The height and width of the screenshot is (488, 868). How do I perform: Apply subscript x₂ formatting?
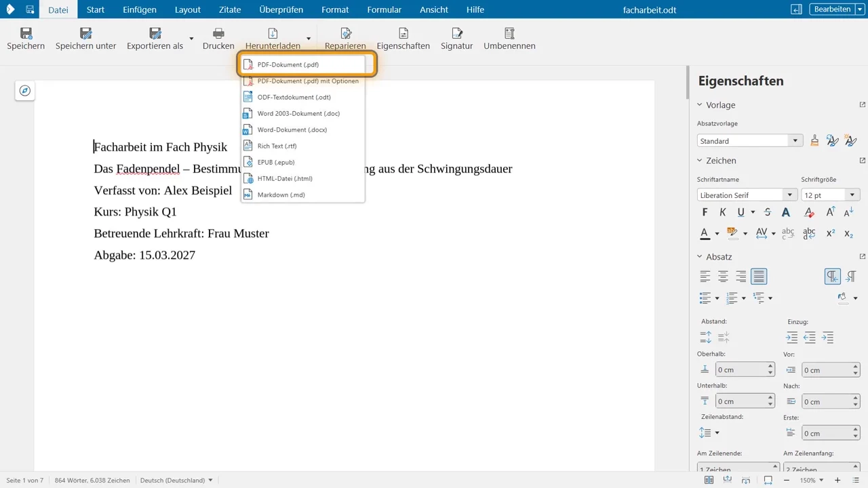[848, 233]
